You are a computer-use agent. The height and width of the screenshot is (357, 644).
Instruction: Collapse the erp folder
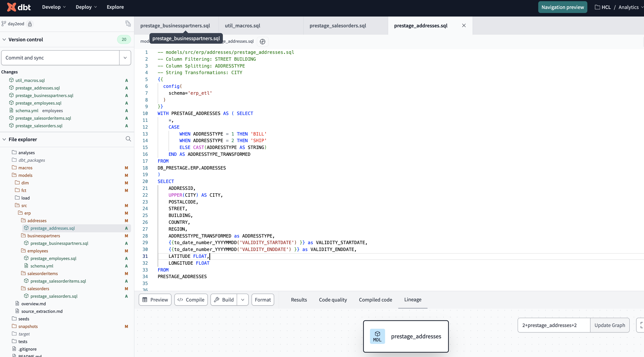pyautogui.click(x=25, y=213)
